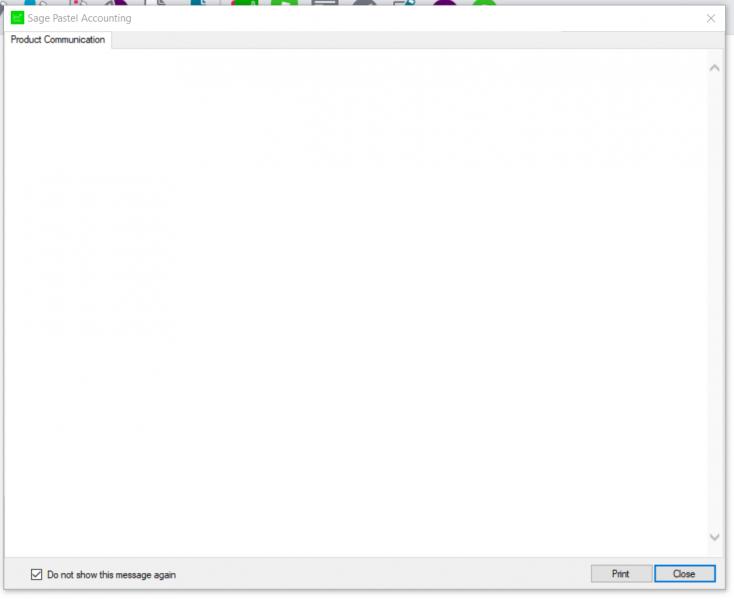Click the red and green toolbar icon behind the dialog
Image resolution: width=734 pixels, height=600 pixels.
click(243, 3)
